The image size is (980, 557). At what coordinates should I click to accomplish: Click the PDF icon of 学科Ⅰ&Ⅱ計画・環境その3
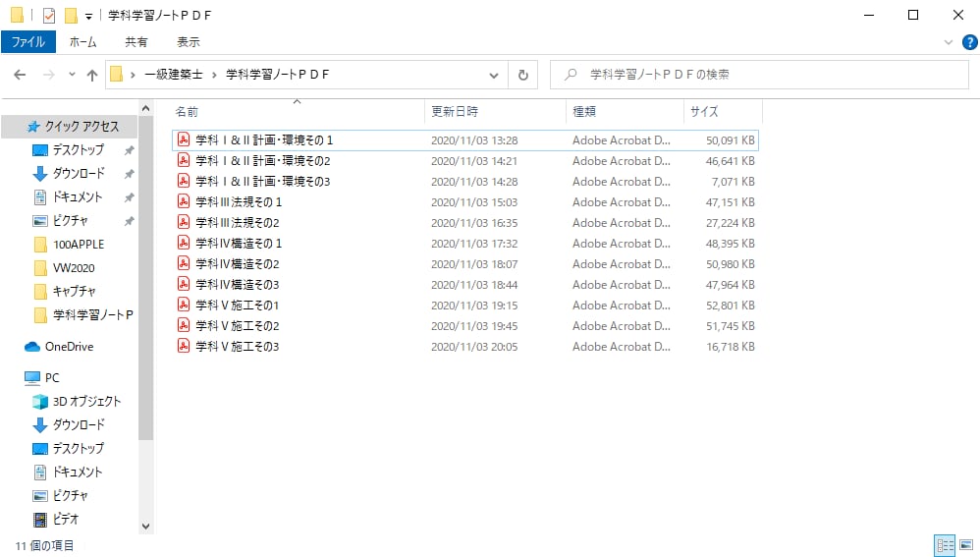click(183, 181)
